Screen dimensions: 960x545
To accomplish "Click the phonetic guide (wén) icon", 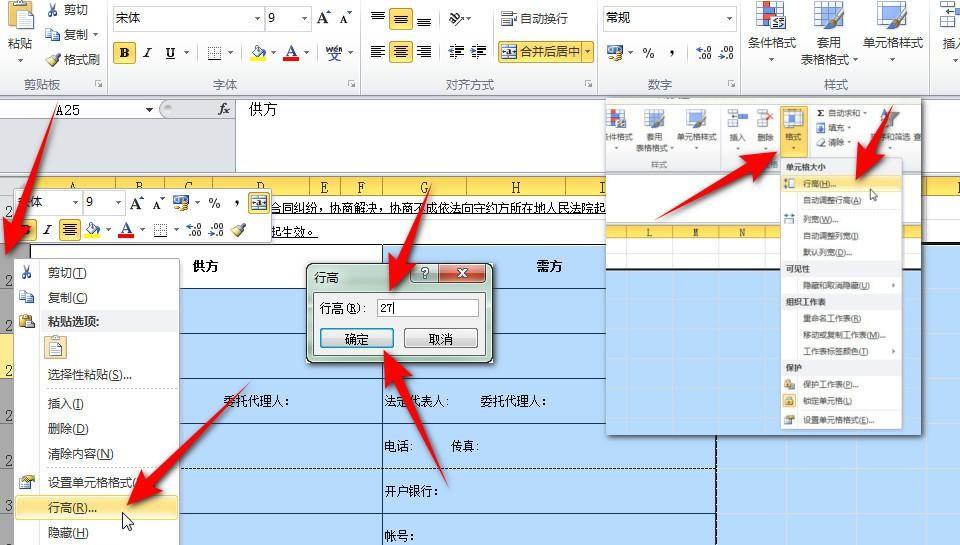I will coord(334,53).
